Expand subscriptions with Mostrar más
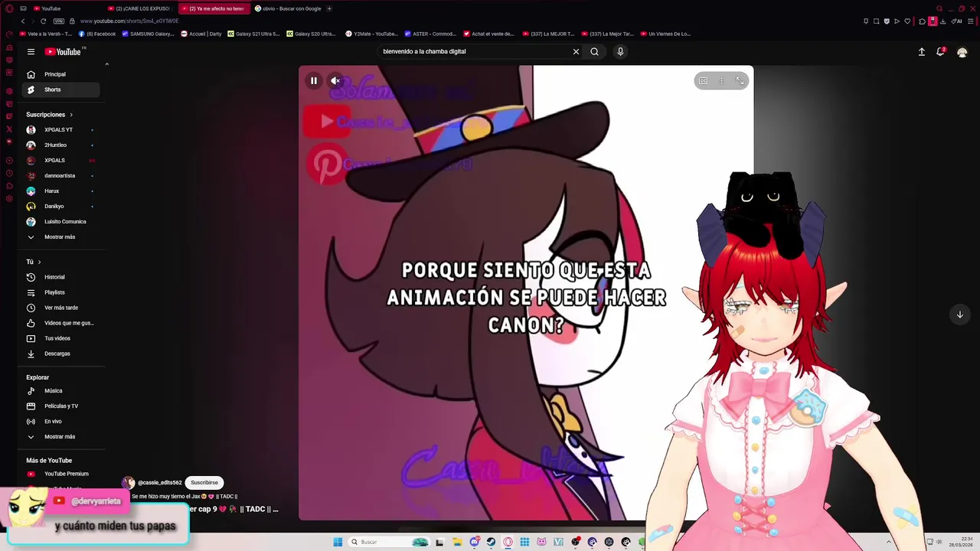Screen dimensions: 980x551 61,237
